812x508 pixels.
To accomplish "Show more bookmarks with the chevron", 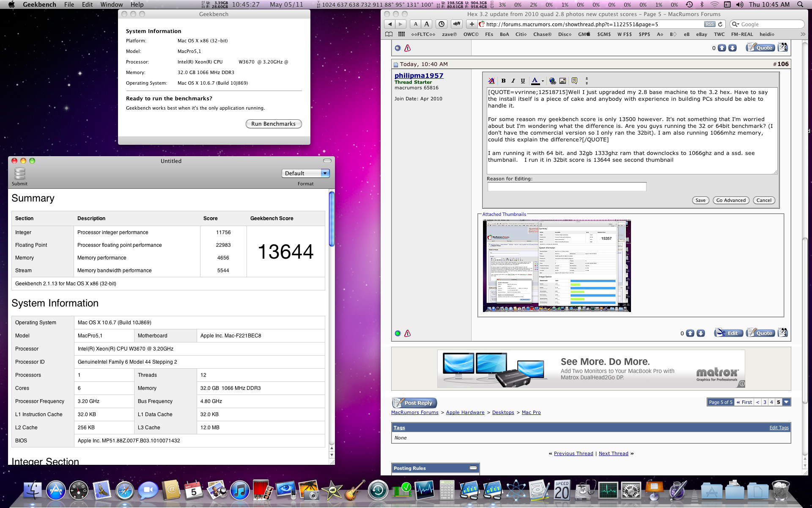I will coord(803,34).
